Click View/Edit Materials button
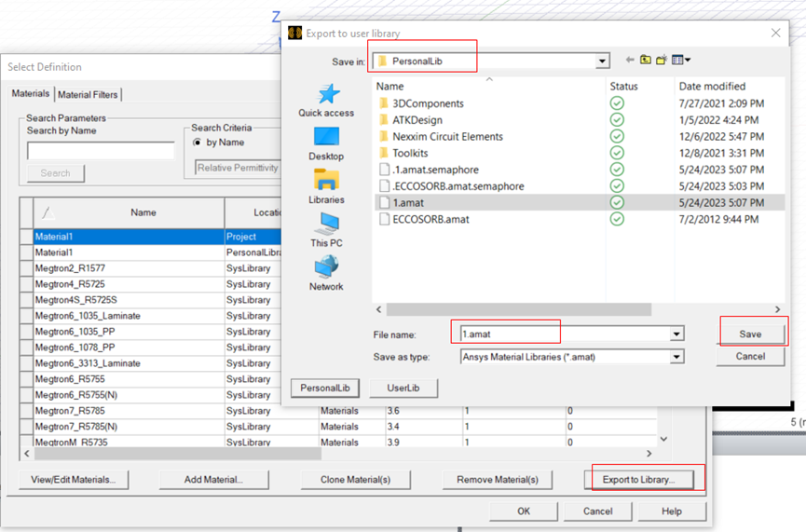The image size is (806, 532). [73, 480]
